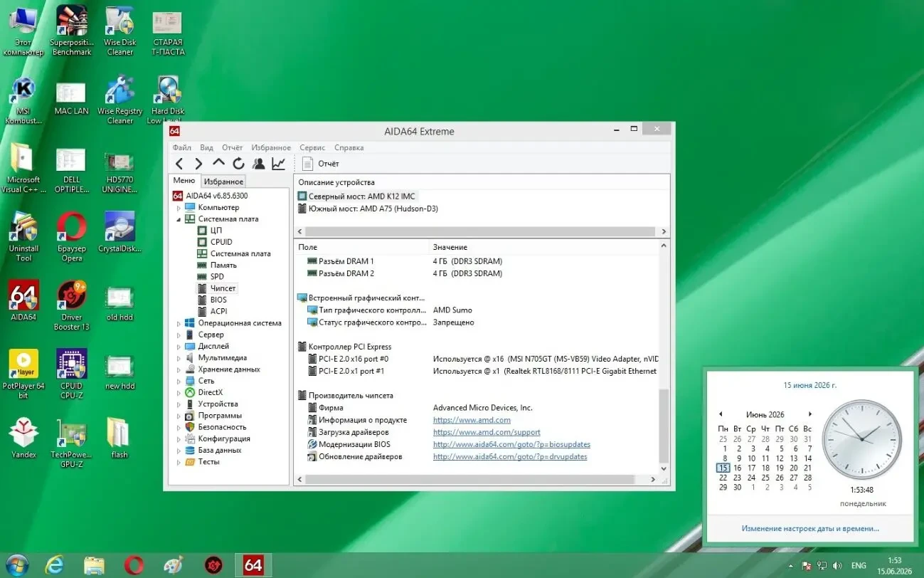The width and height of the screenshot is (924, 578).
Task: Expand the Дисплей tree node
Action: point(179,346)
